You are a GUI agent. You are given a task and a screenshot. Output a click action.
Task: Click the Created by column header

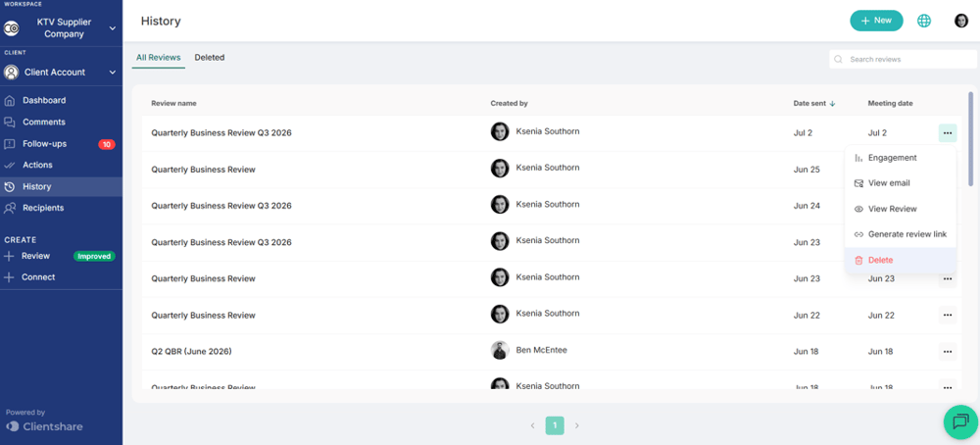point(510,103)
